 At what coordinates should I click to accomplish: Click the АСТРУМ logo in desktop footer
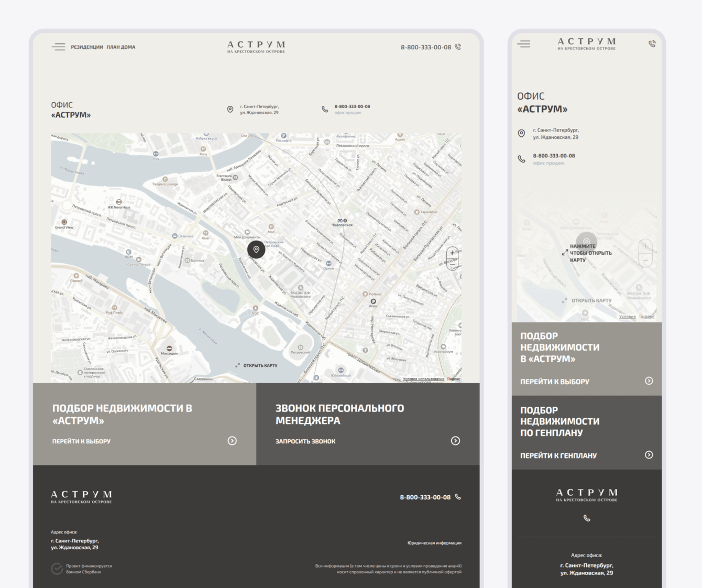click(81, 497)
